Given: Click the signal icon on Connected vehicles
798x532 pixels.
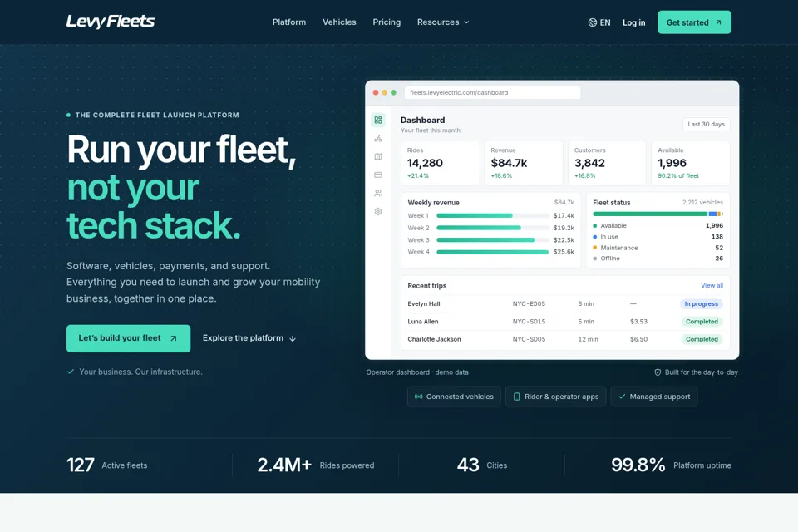Looking at the screenshot, I should pos(418,397).
